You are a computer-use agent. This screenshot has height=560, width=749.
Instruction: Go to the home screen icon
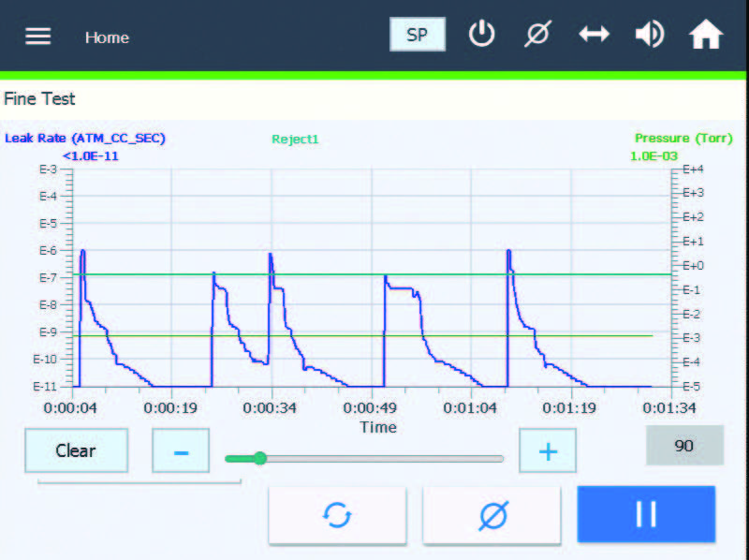[706, 34]
